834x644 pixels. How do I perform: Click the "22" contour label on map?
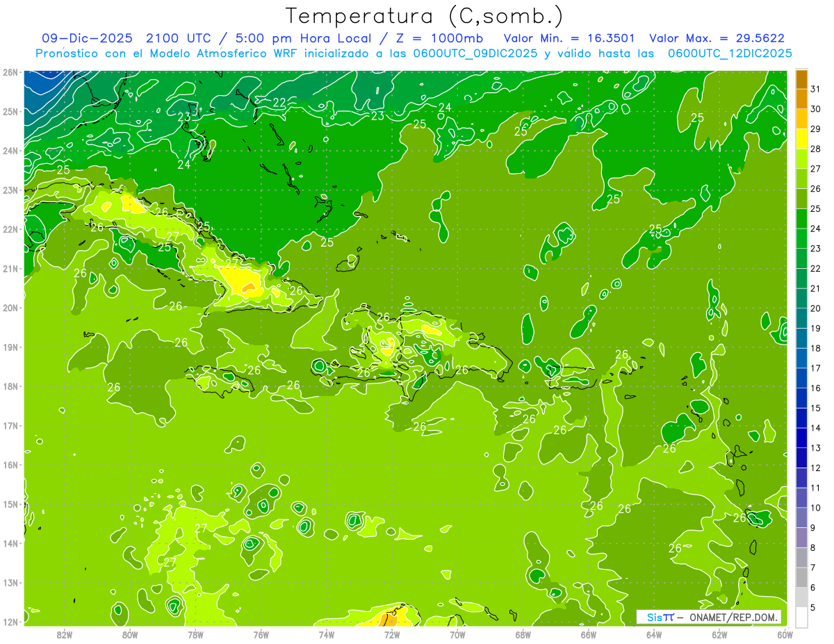coord(279,102)
